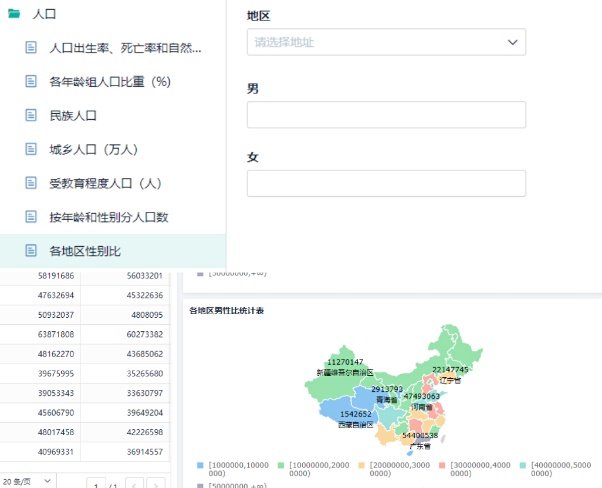Open the 民族人口 report
Screen dimensions: 602x488
(73, 115)
